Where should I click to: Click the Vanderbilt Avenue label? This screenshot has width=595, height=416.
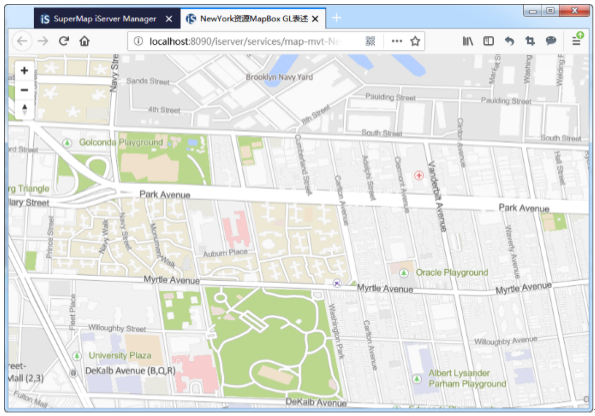437,196
